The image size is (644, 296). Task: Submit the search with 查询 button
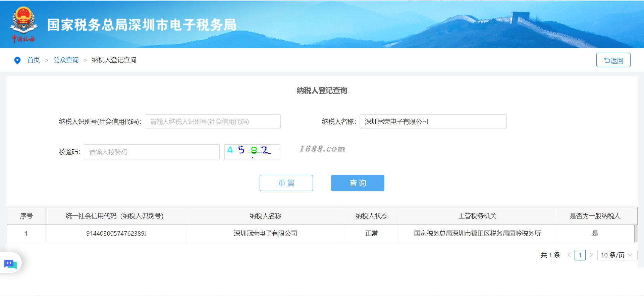[x=358, y=183]
